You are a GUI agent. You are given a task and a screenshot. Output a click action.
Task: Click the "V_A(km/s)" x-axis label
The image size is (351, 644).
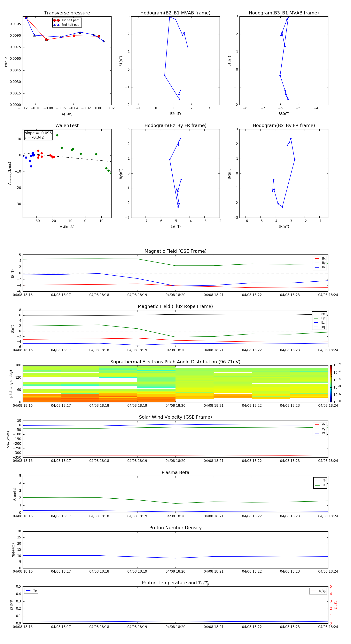[x=67, y=227]
